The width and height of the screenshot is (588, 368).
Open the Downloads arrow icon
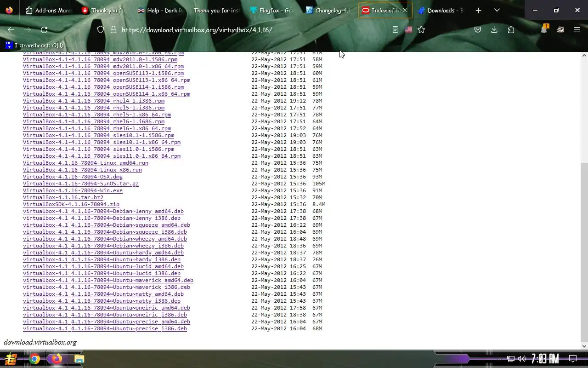pyautogui.click(x=494, y=29)
